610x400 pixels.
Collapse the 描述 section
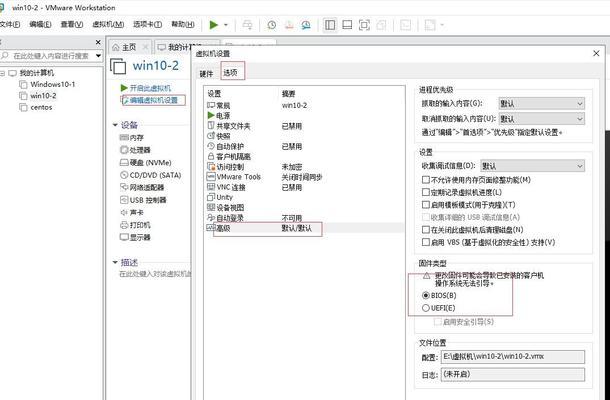click(x=115, y=262)
